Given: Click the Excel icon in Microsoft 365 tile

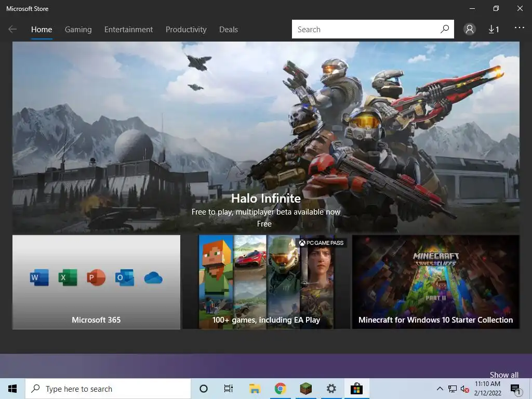Looking at the screenshot, I should [x=68, y=277].
